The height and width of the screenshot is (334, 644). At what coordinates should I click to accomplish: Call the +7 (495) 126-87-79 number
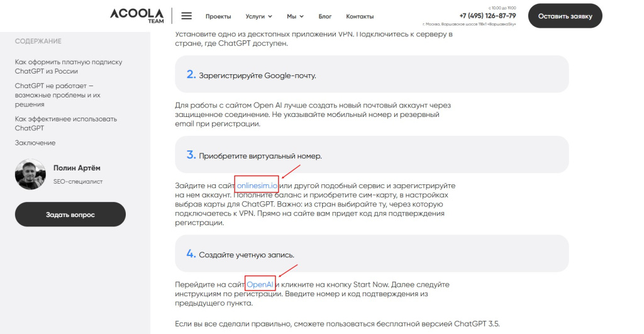coord(487,16)
